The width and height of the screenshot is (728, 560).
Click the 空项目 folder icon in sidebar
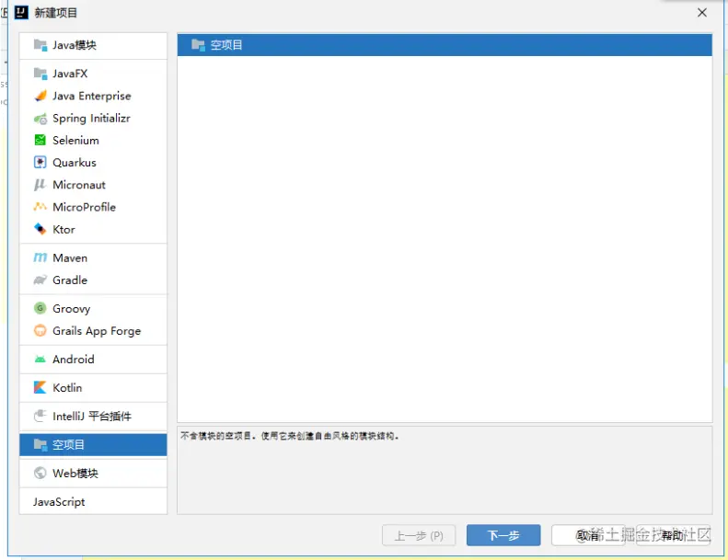[40, 444]
